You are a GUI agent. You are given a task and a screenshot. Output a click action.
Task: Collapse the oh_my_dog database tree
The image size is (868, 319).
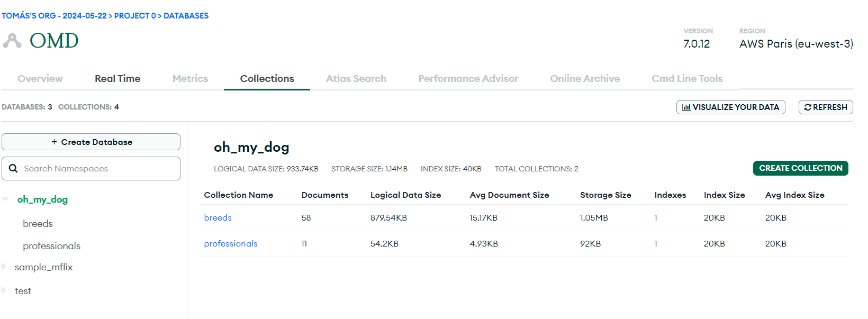[6, 199]
